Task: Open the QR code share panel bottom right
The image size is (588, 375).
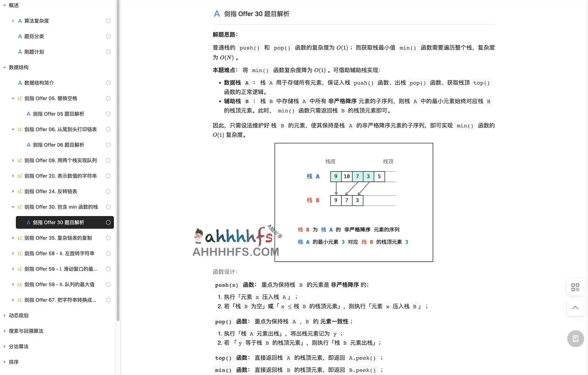Action: pyautogui.click(x=575, y=287)
